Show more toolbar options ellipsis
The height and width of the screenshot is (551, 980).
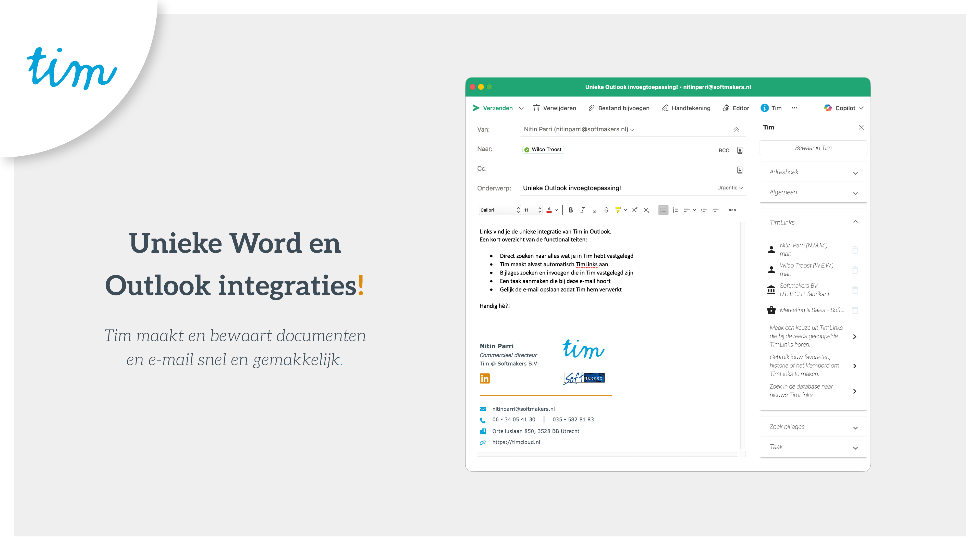794,108
